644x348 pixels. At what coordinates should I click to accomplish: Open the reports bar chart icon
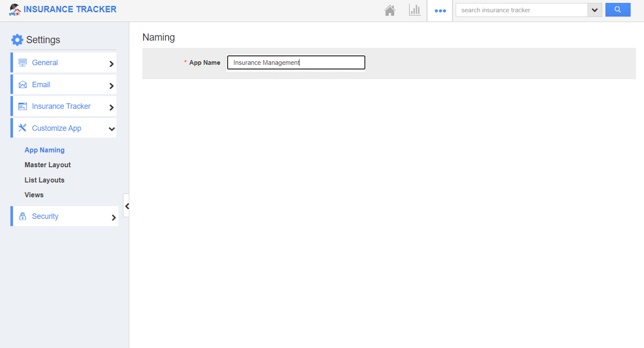coord(415,10)
